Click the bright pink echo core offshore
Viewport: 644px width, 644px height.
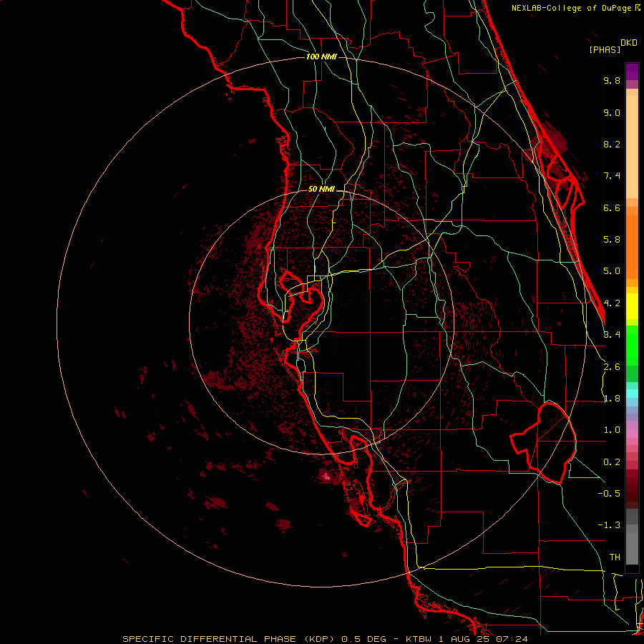(326, 477)
